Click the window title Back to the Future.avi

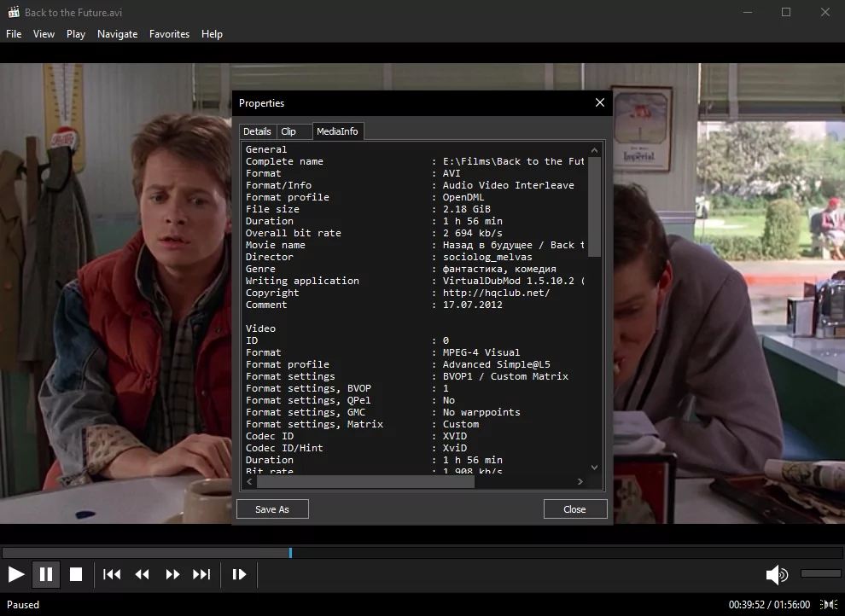point(73,13)
